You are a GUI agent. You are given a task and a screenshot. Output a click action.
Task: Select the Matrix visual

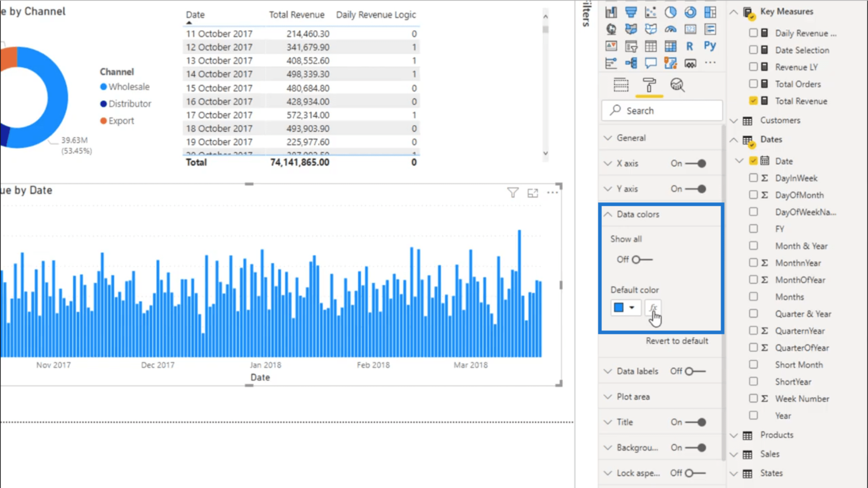(x=670, y=46)
